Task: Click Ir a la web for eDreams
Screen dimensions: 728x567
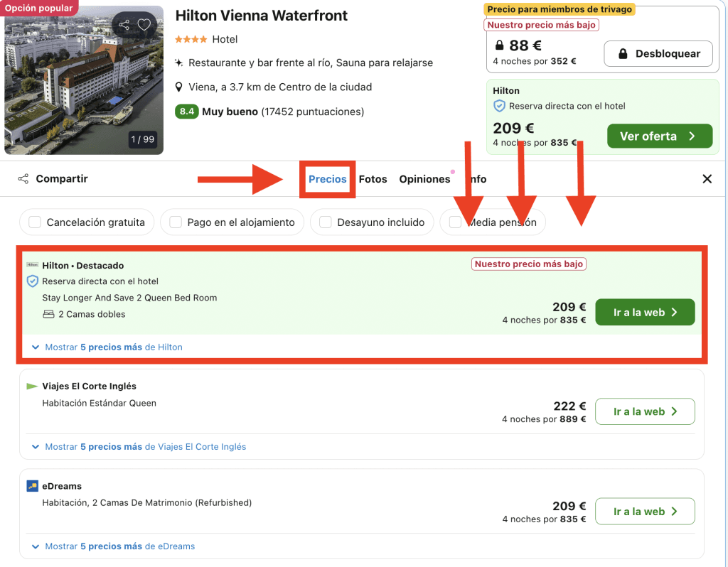Action: click(x=644, y=512)
